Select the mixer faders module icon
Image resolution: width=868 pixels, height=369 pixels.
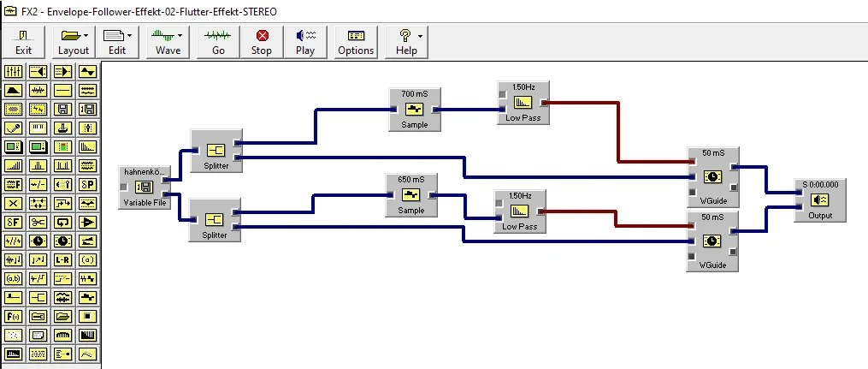[14, 71]
